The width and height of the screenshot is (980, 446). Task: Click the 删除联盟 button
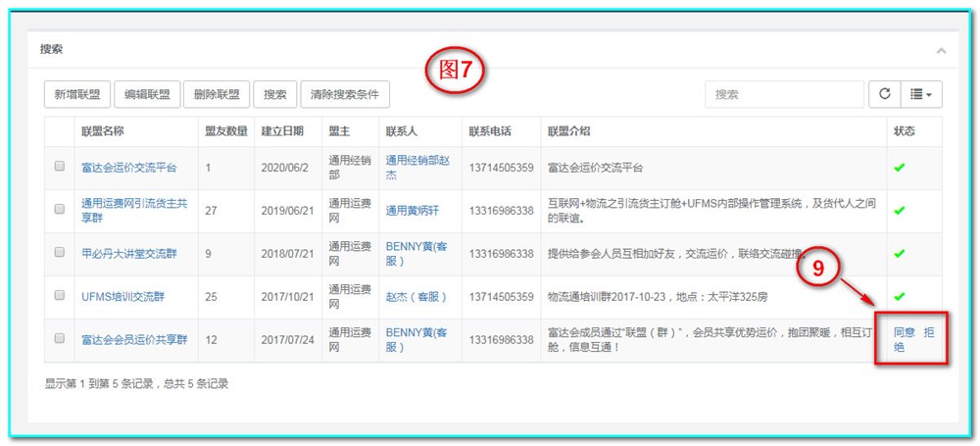tap(217, 94)
